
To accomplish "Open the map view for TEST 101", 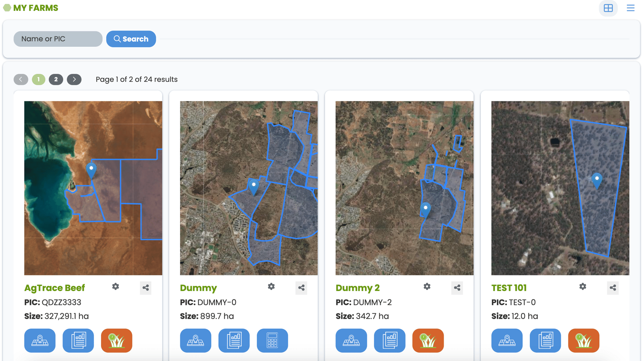I will (x=507, y=340).
